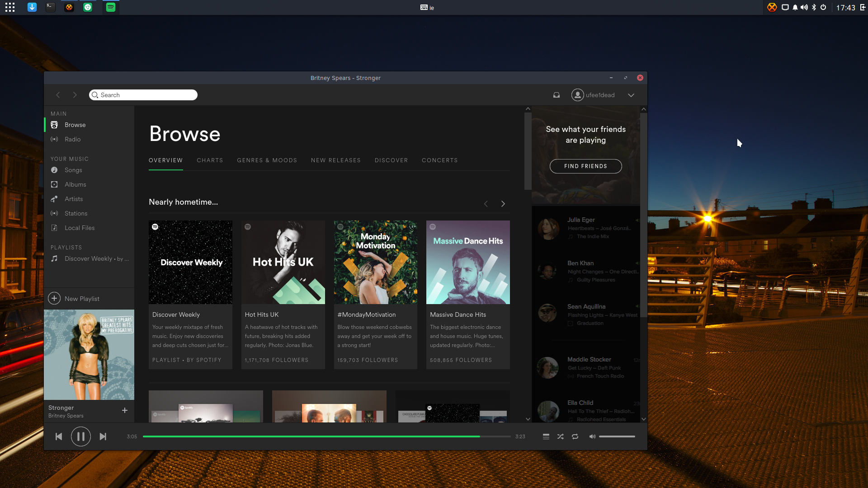The width and height of the screenshot is (868, 488).
Task: Open the notifications inbox icon
Action: point(557,95)
